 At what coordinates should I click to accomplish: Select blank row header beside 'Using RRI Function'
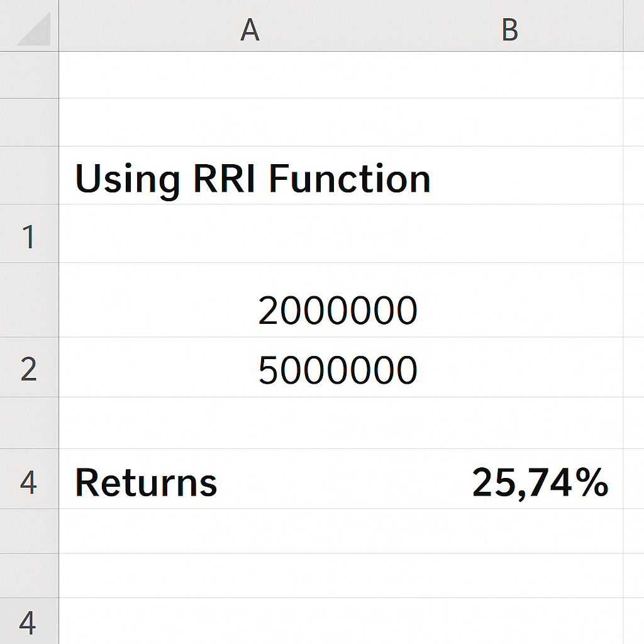pos(29,175)
